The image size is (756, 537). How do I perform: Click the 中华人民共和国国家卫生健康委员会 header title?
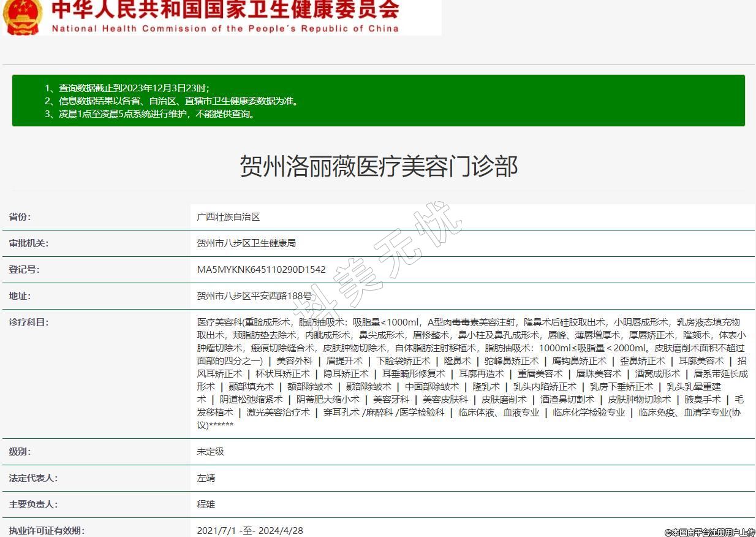225,10
